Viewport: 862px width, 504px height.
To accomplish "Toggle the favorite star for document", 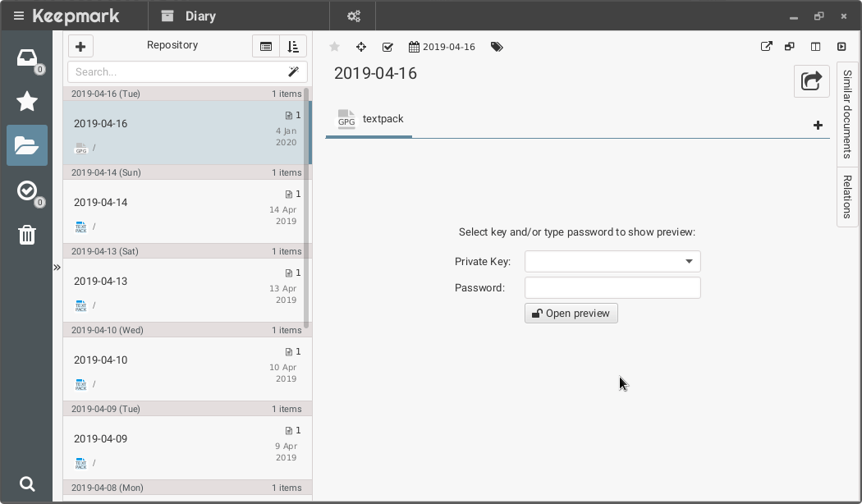I will [x=334, y=47].
